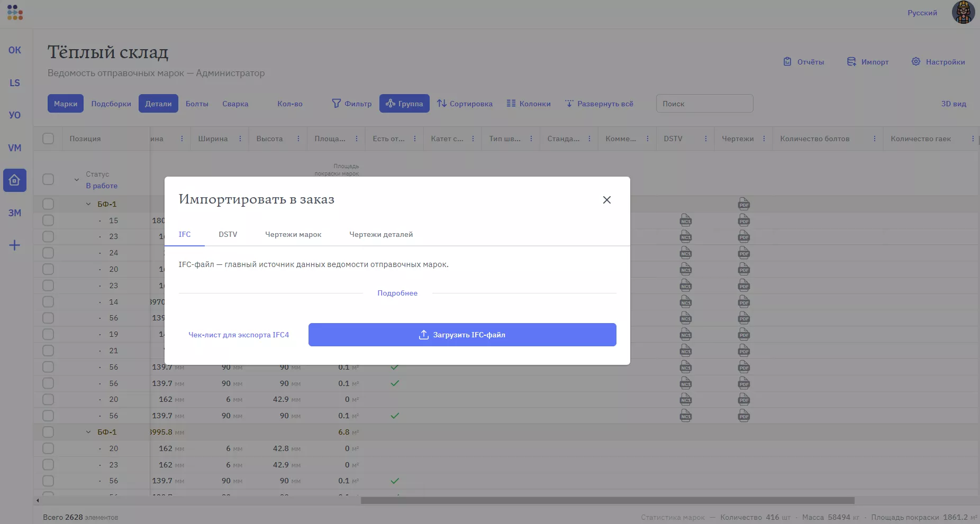Click the app logo dots icon
The height and width of the screenshot is (524, 980).
click(15, 13)
